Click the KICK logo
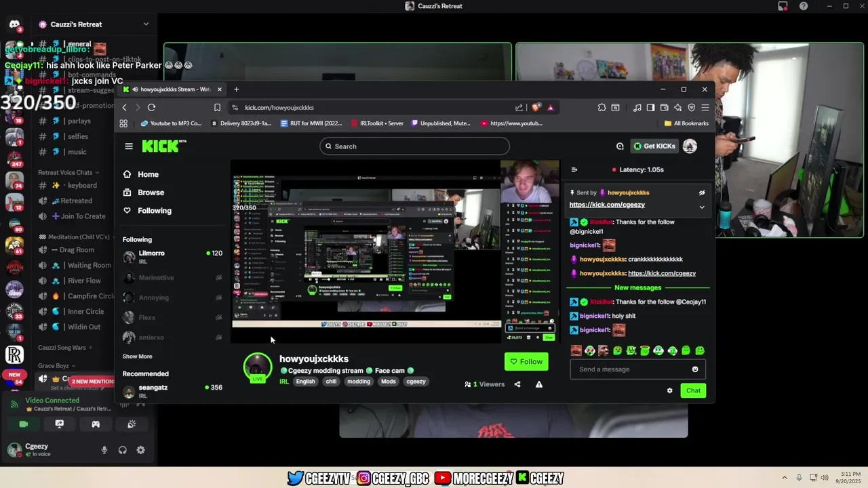 [x=163, y=146]
